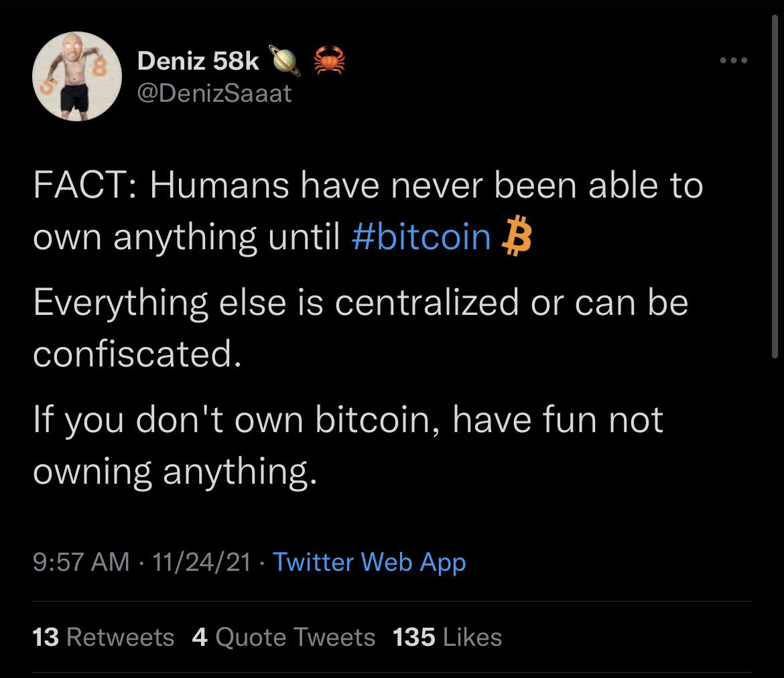Screen dimensions: 784x678
Task: Click the Likes count number 135
Action: click(x=414, y=637)
